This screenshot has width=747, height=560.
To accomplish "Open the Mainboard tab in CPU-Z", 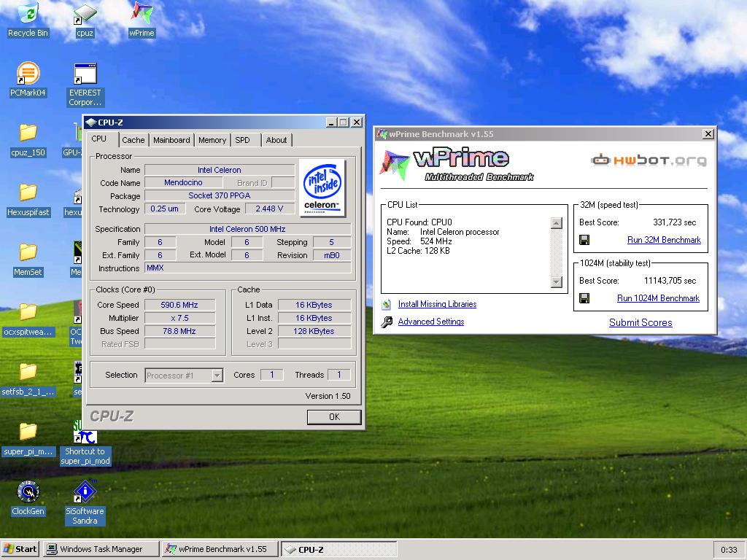I will (171, 140).
